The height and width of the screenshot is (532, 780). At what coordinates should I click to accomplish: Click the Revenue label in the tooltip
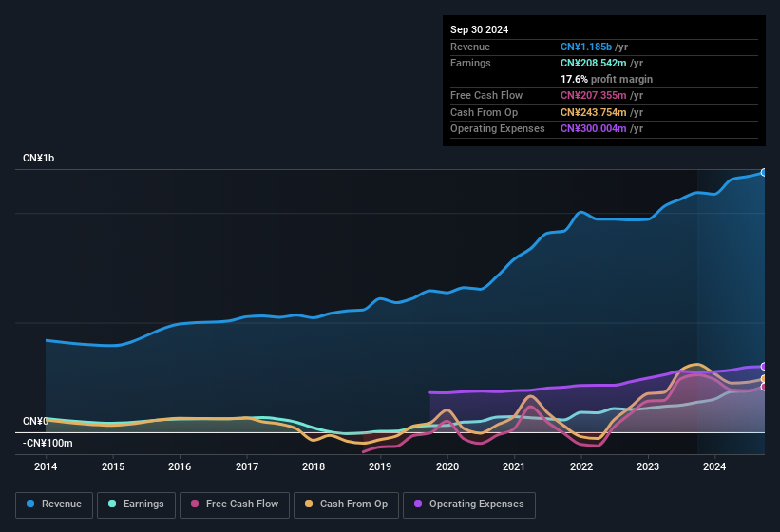tap(470, 47)
